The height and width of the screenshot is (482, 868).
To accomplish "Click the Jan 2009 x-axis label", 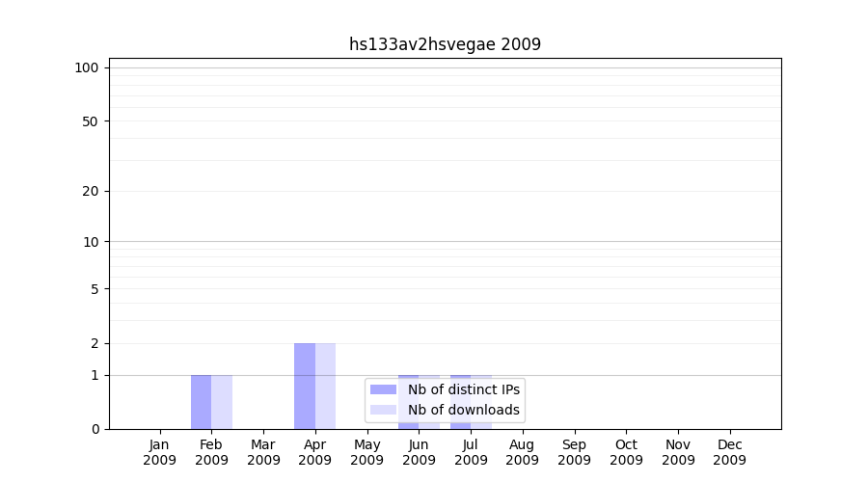I will pyautogui.click(x=159, y=452).
